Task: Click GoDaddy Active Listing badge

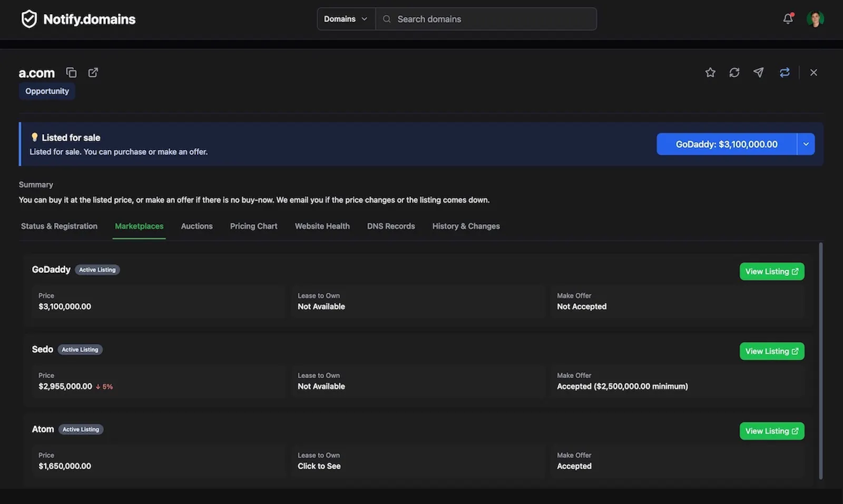Action: 97,270
